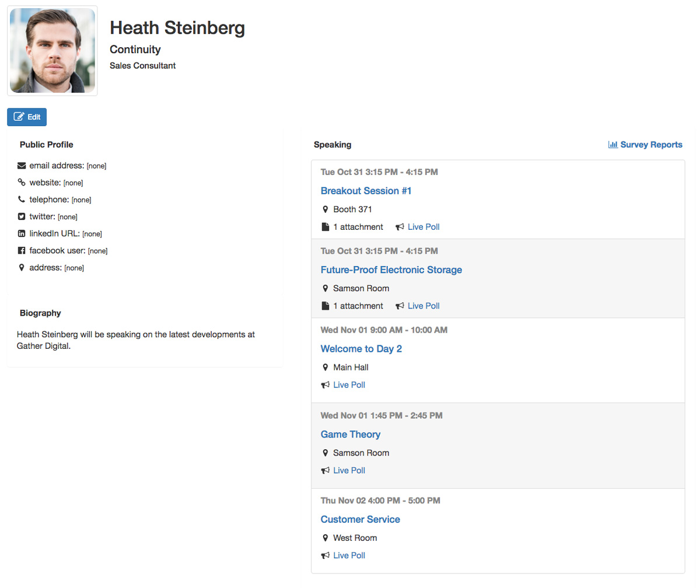Screen dimensions: 700x588
Task: Click the 'Public Profile' heading
Action: [47, 145]
